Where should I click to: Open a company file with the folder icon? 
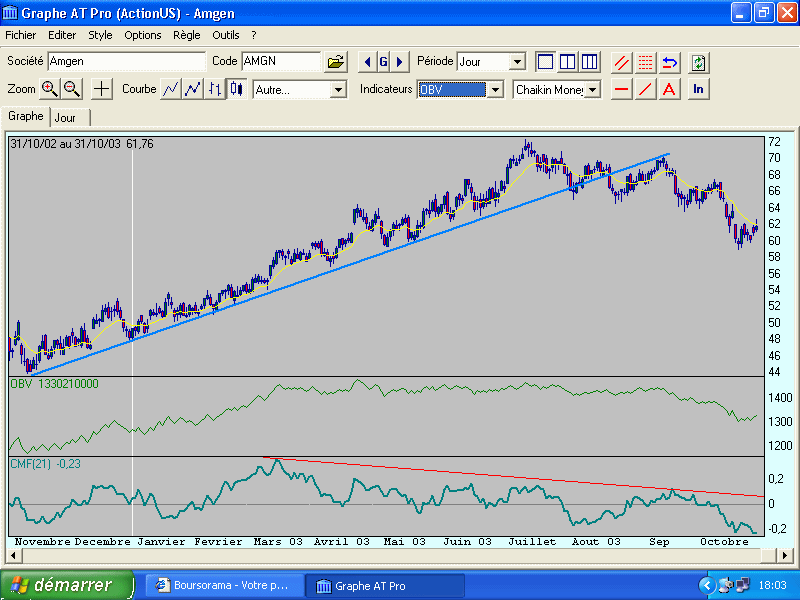click(x=336, y=62)
